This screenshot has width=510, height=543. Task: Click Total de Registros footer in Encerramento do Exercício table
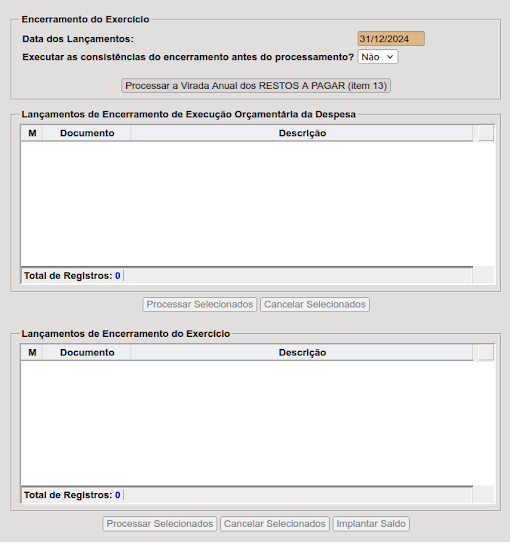(x=72, y=495)
